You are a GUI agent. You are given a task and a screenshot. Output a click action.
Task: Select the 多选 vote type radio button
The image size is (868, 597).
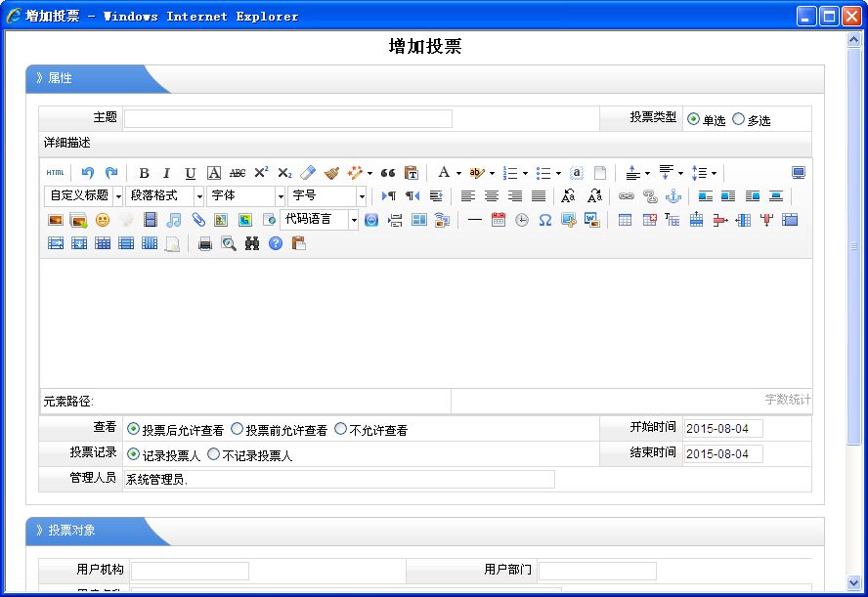click(738, 119)
